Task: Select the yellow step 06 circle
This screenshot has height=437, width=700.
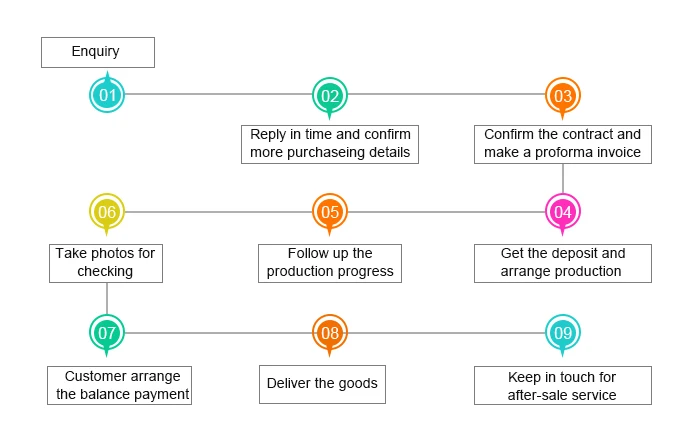Action: pos(107,212)
